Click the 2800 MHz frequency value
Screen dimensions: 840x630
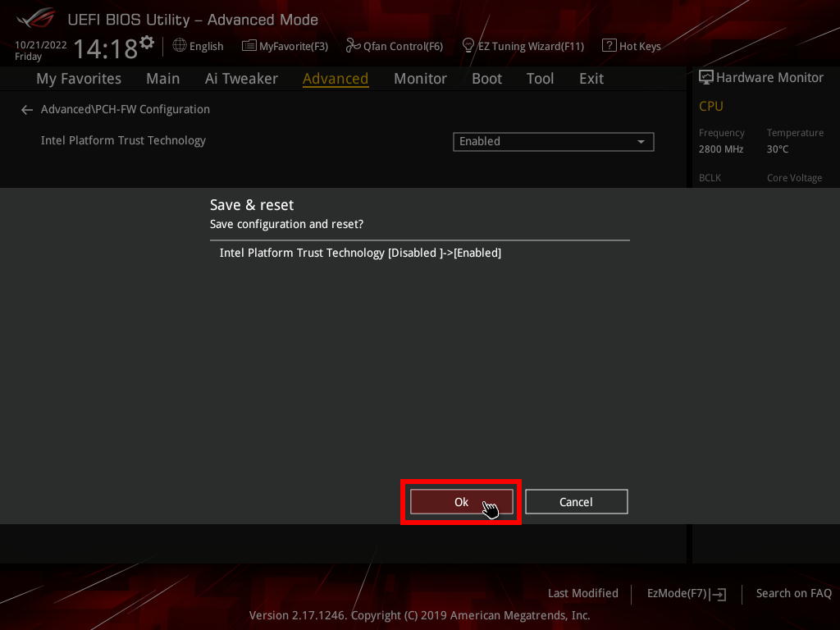tap(720, 149)
